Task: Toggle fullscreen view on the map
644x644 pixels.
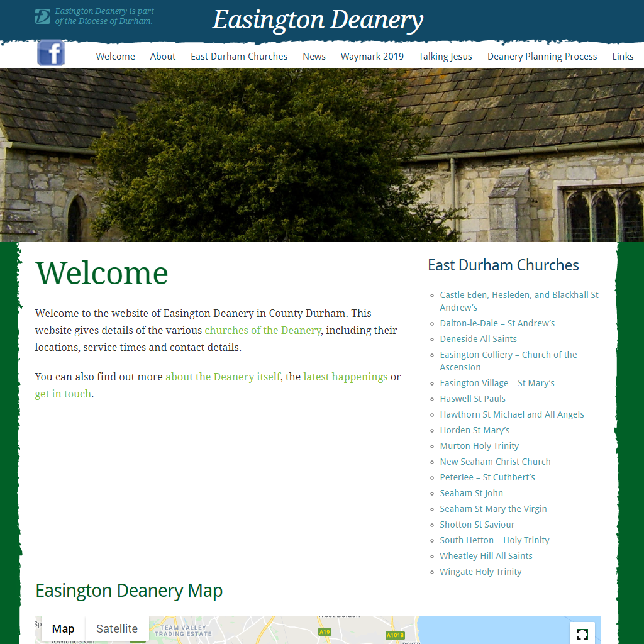Action: pyautogui.click(x=582, y=634)
